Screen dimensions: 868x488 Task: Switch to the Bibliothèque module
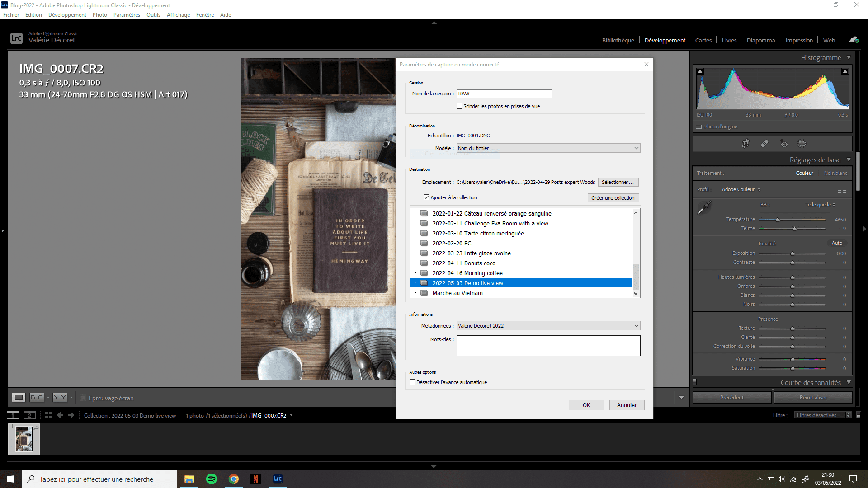(x=618, y=40)
